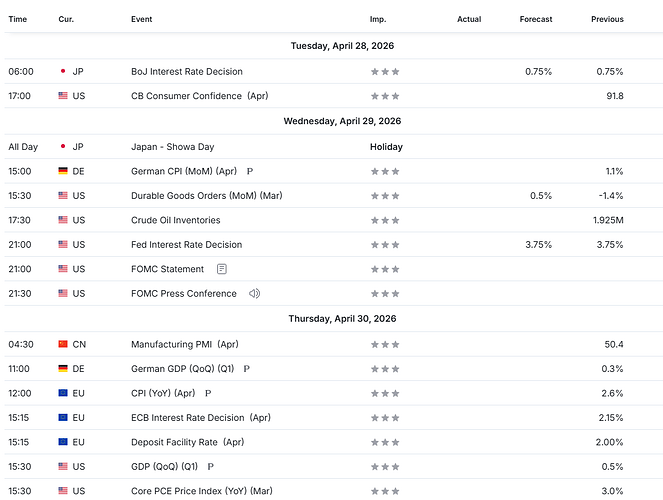Open the BoJ Interest Rate Decision event
The height and width of the screenshot is (500, 663).
coord(187,71)
